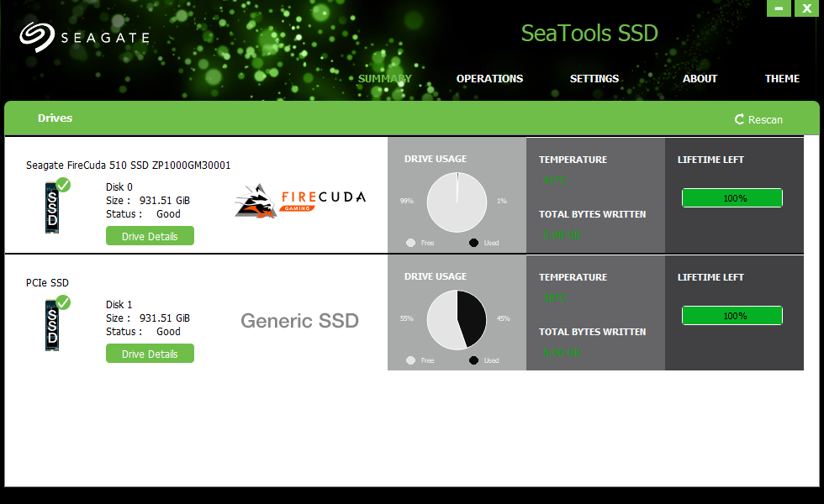824x504 pixels.
Task: Select the Disk 0 SSD icon
Action: 52,208
